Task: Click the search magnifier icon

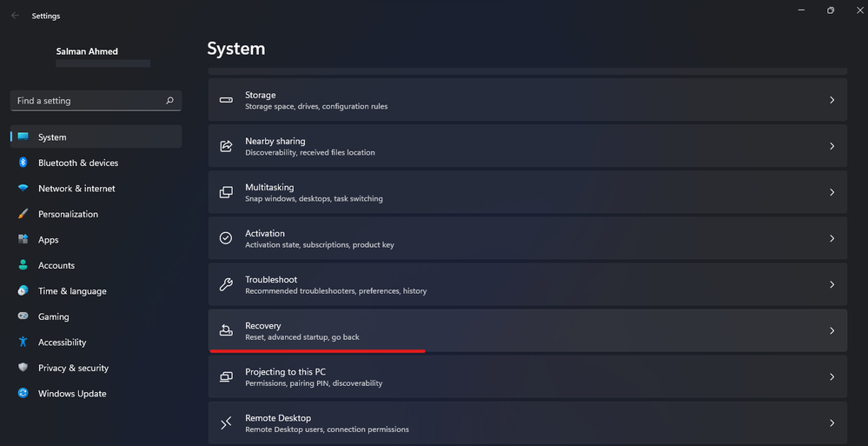Action: 170,101
